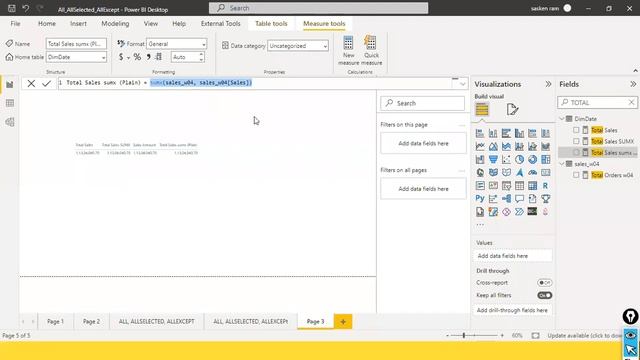The image size is (640, 360).
Task: Check the Total Sales SUMX checkbox
Action: coord(576,141)
